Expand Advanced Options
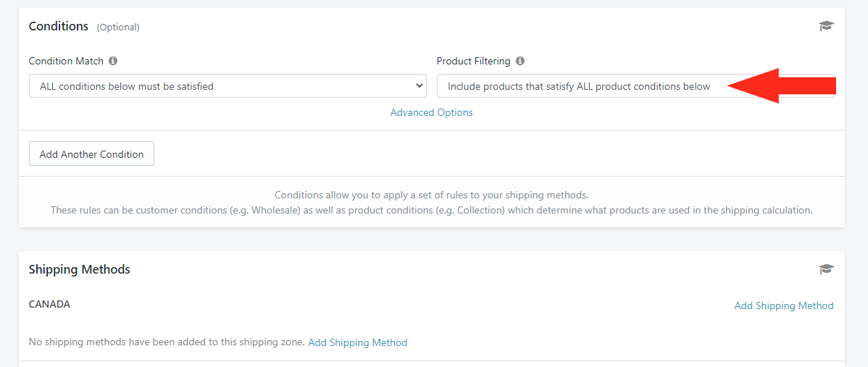Viewport: 868px width, 367px height. (431, 112)
